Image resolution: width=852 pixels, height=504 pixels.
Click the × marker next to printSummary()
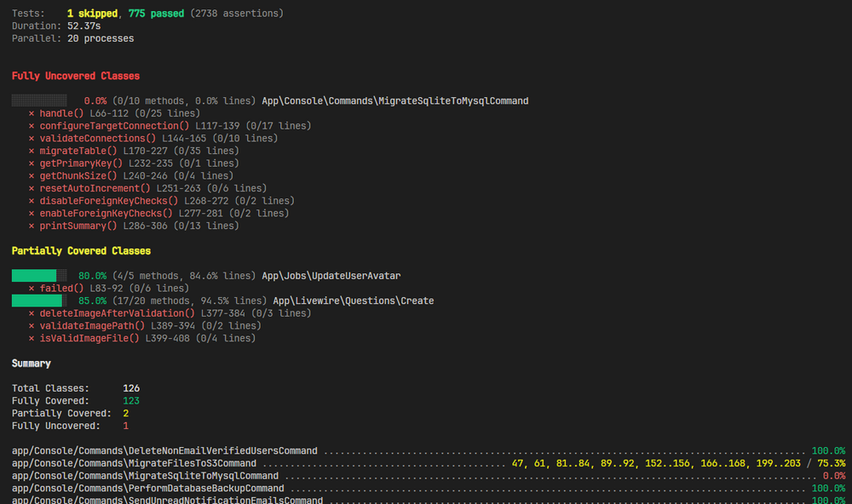(x=32, y=226)
